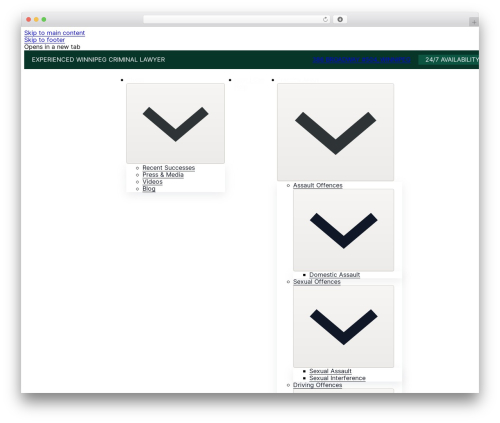Select Videos from the submenu
Viewport: 500px width, 423px height.
click(152, 182)
